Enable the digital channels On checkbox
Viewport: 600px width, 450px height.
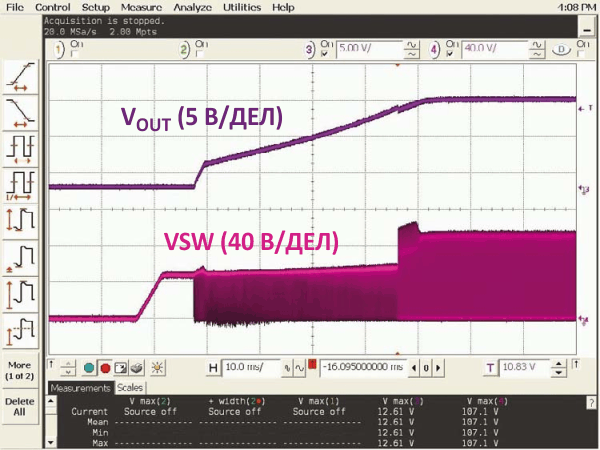point(580,54)
